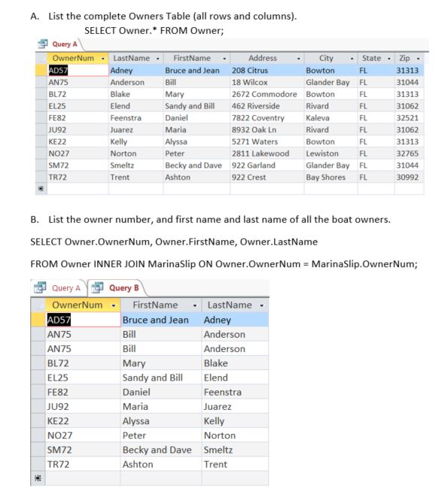
Task: Open Zip column dropdown arrow
Action: tap(418, 59)
